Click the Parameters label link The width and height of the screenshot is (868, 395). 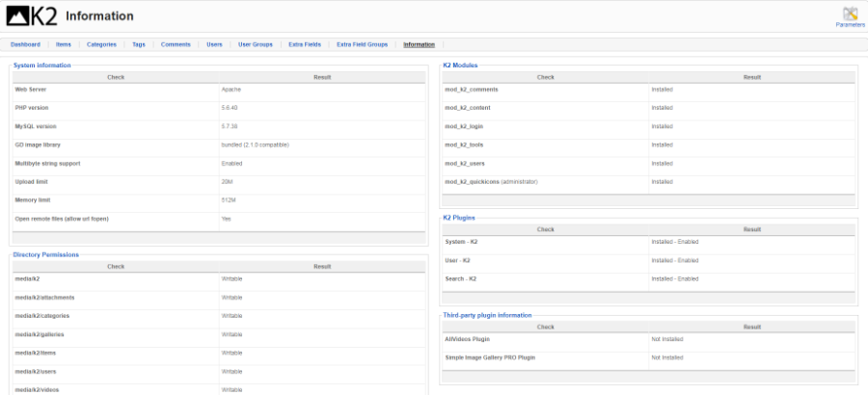(851, 25)
